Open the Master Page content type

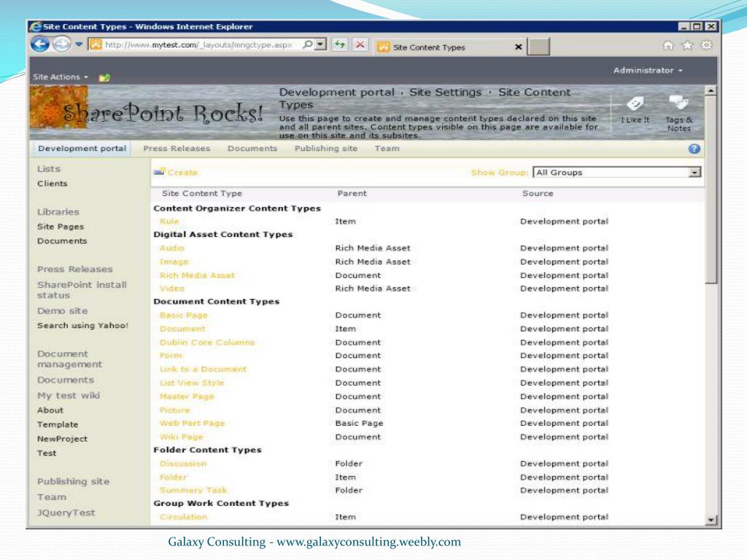click(187, 397)
